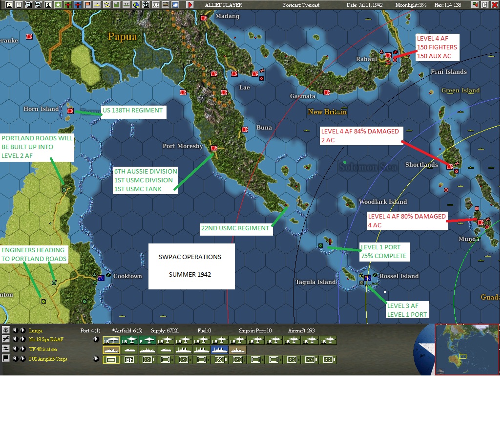Select the Japanese base marker at Buna
Viewport: 504px width, 439px height.
[x=245, y=130]
